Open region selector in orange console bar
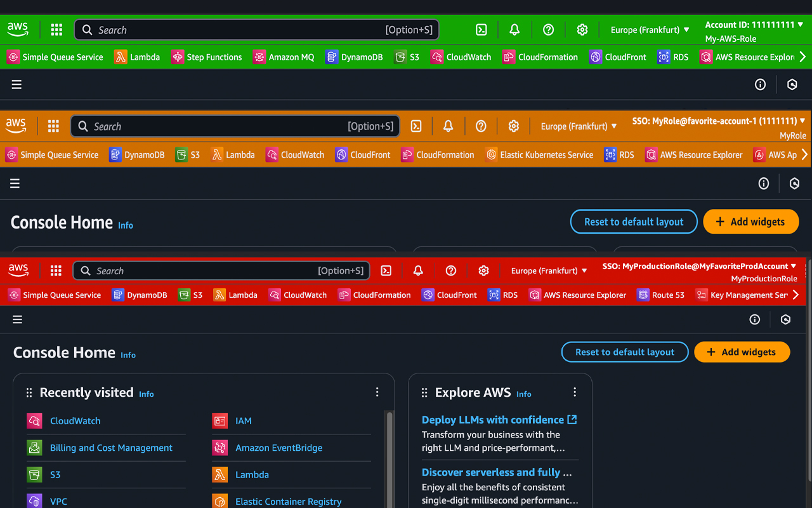Image resolution: width=812 pixels, height=508 pixels. pos(579,126)
